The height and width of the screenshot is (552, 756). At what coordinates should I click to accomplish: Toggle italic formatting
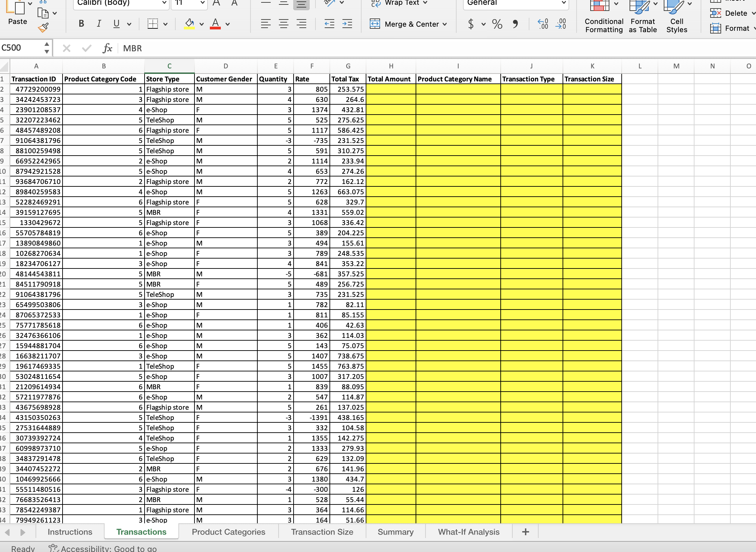click(99, 24)
